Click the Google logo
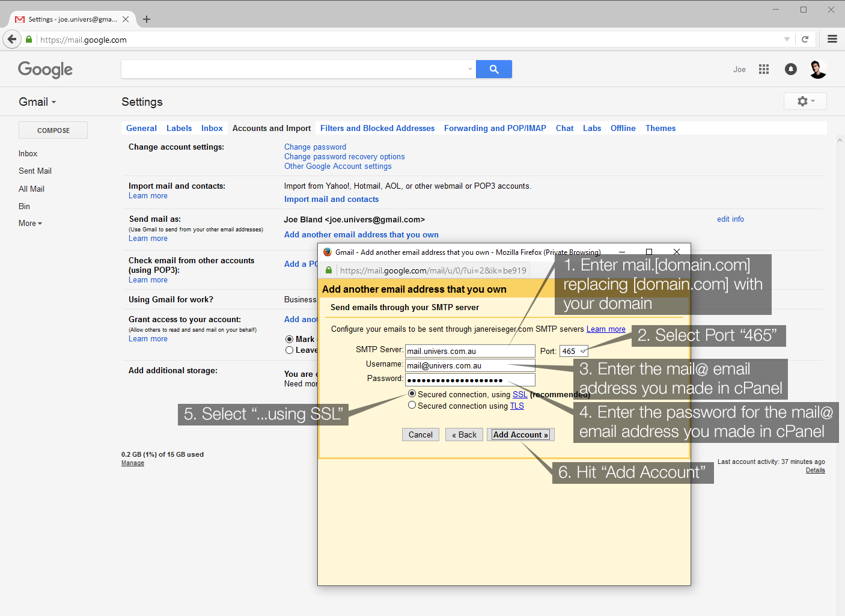Viewport: 845px width, 616px height. click(x=45, y=70)
